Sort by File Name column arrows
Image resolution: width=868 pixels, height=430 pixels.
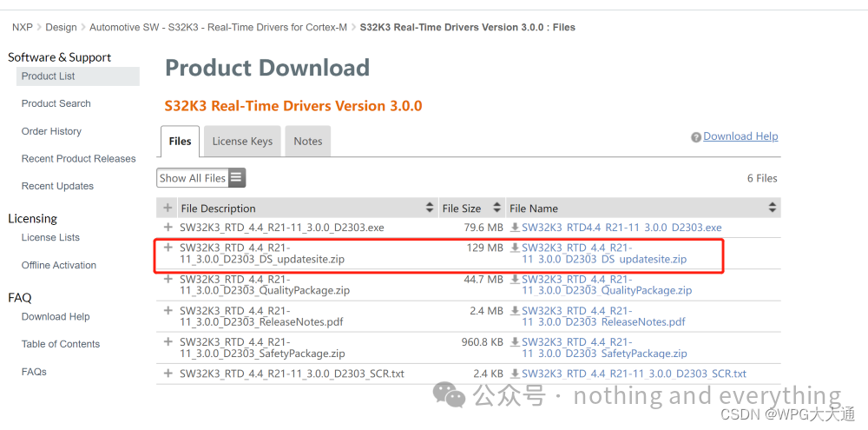773,208
